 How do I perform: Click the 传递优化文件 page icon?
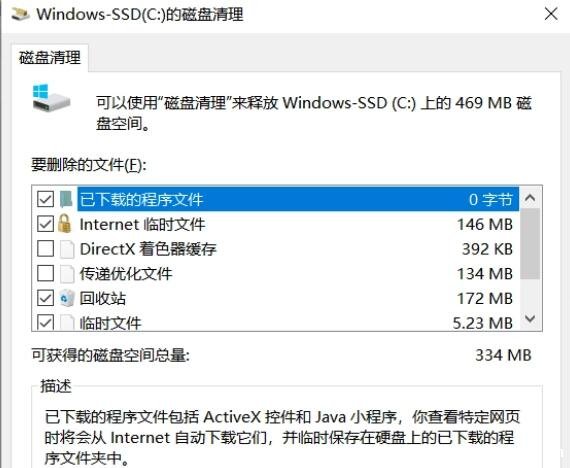pyautogui.click(x=67, y=274)
